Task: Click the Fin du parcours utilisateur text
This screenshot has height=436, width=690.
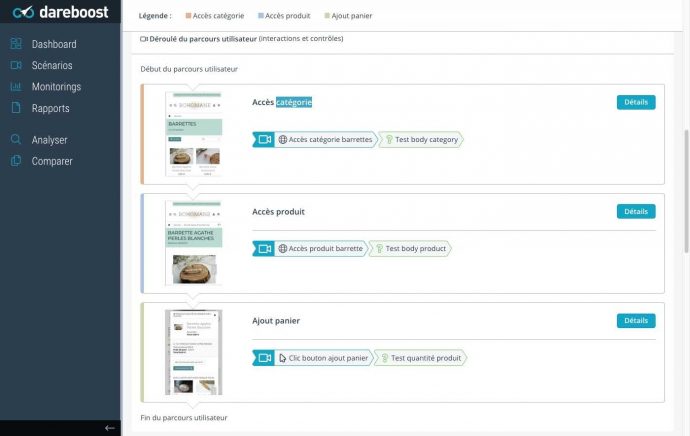Action: (184, 418)
